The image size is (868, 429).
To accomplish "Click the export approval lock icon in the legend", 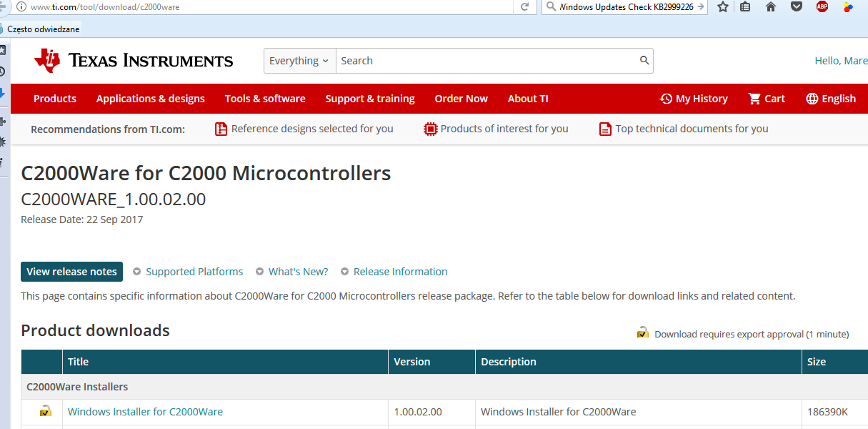I will [x=643, y=332].
